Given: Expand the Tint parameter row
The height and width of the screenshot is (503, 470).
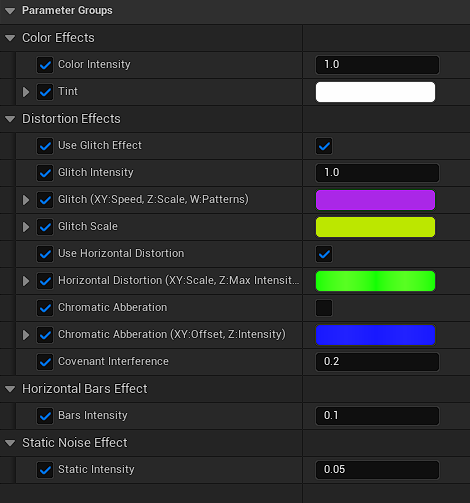Looking at the screenshot, I should click(26, 92).
